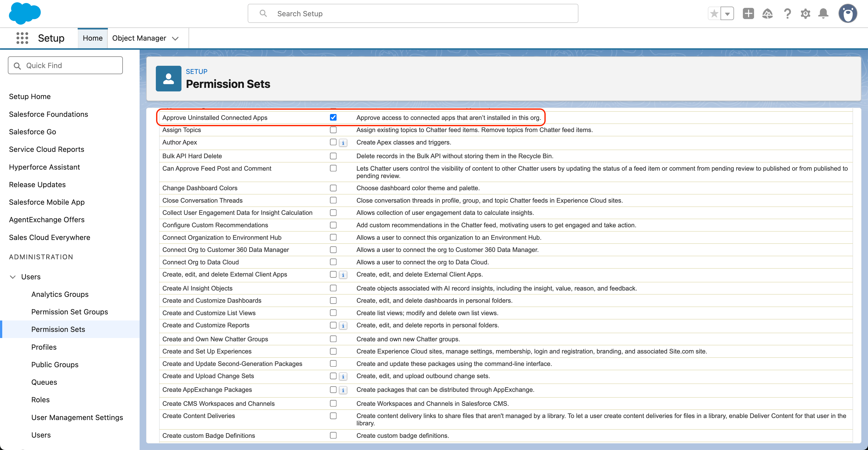This screenshot has height=450, width=868.
Task: Open Salesforce Go sidebar item
Action: pyautogui.click(x=32, y=132)
